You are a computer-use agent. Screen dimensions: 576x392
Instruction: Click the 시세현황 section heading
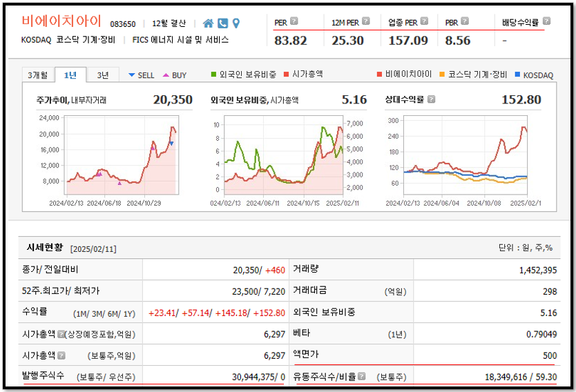pyautogui.click(x=45, y=247)
